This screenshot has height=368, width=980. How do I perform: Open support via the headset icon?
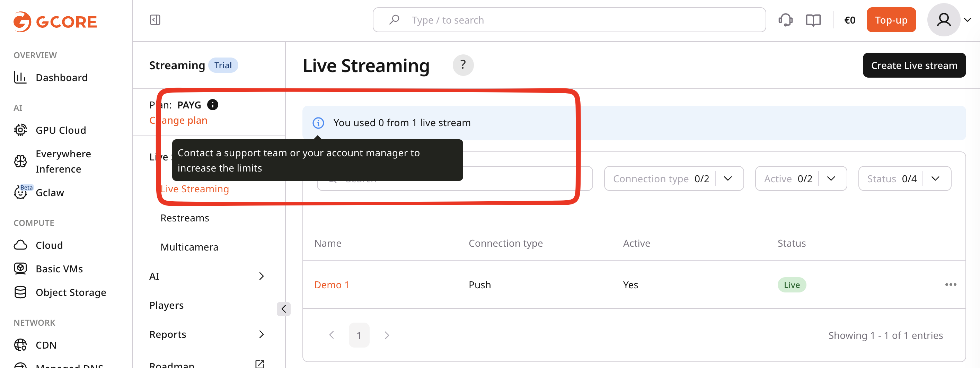tap(785, 20)
